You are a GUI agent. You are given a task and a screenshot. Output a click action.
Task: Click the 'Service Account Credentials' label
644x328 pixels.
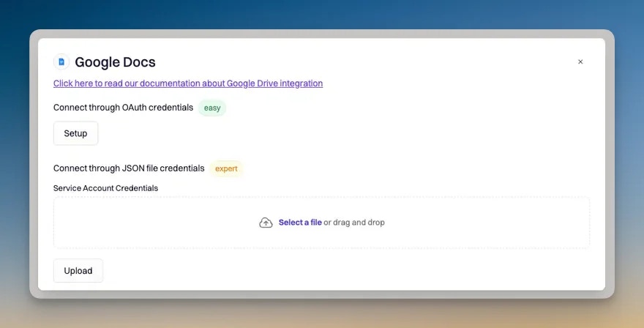(105, 188)
